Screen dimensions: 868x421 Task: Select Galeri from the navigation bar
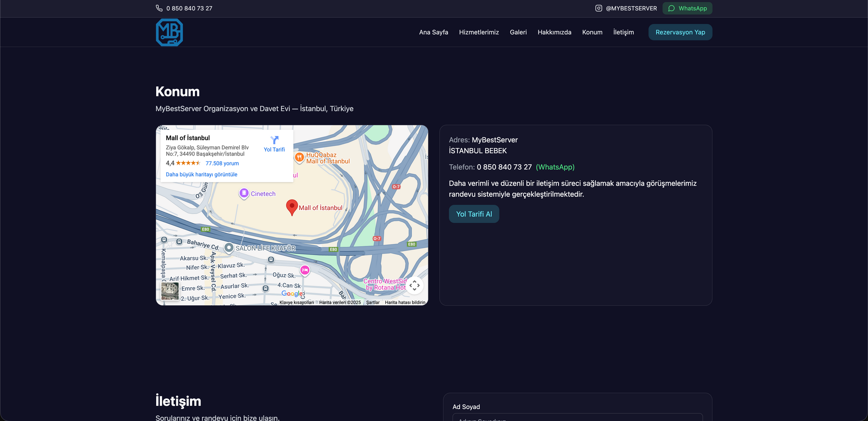518,32
